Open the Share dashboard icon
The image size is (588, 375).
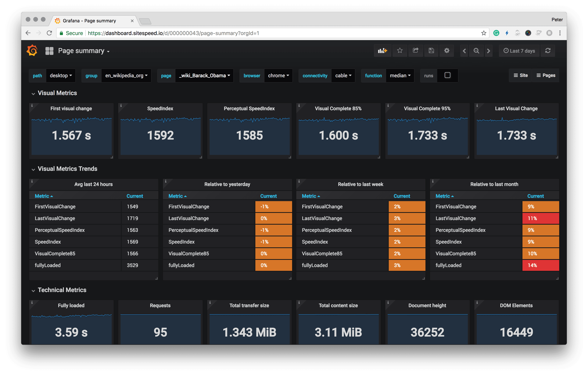pyautogui.click(x=415, y=51)
